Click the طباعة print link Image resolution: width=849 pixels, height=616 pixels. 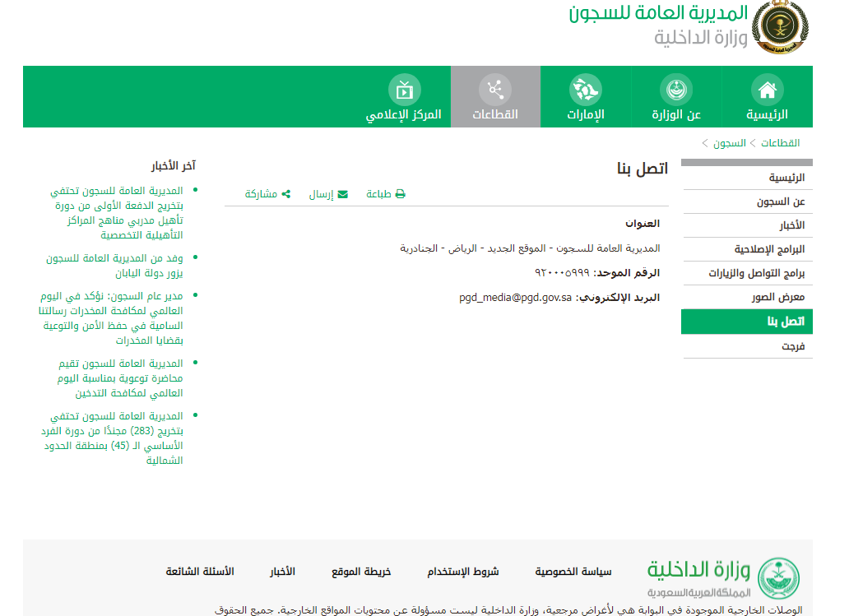pyautogui.click(x=386, y=194)
